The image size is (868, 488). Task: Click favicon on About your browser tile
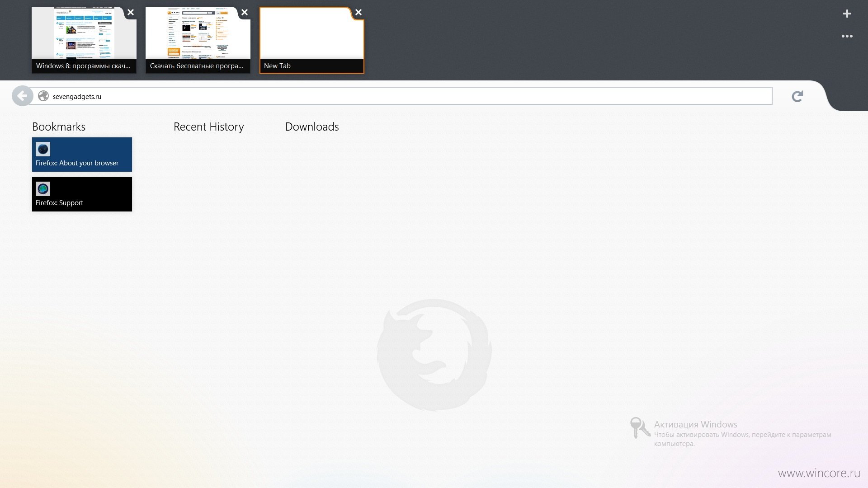(x=43, y=149)
